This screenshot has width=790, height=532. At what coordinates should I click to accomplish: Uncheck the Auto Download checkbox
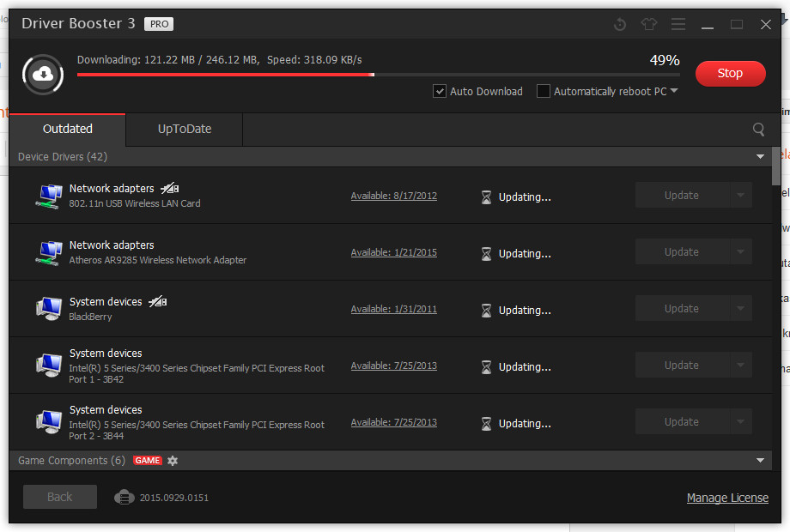tap(440, 91)
